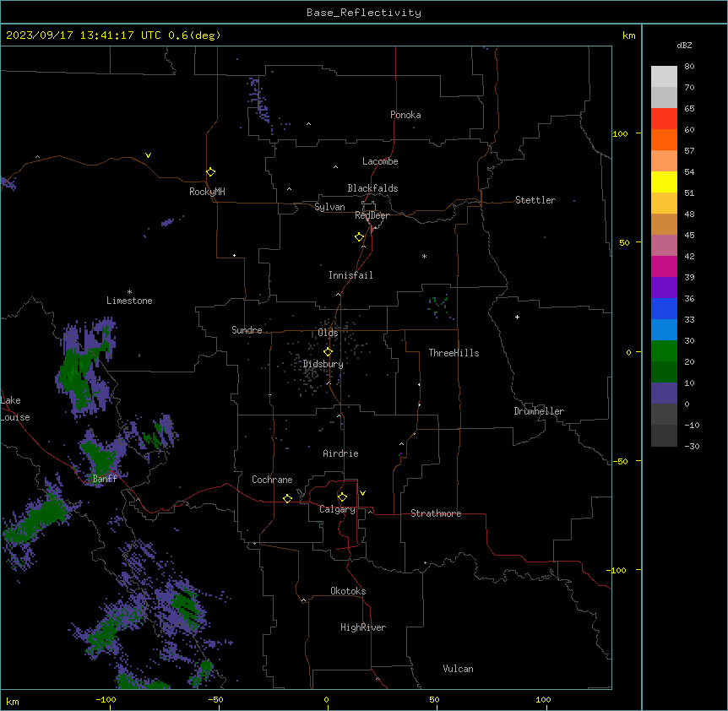Pick the dark blue 36-33 dBZ swatch

[664, 308]
